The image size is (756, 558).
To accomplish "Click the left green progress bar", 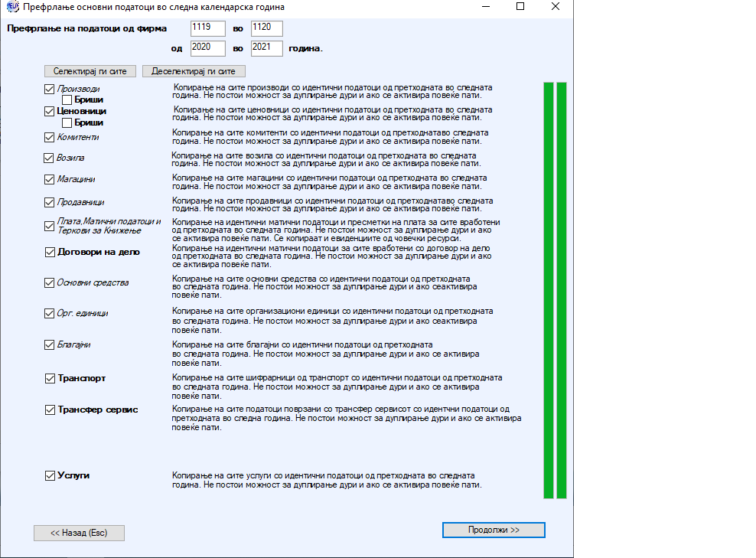I will (x=549, y=290).
